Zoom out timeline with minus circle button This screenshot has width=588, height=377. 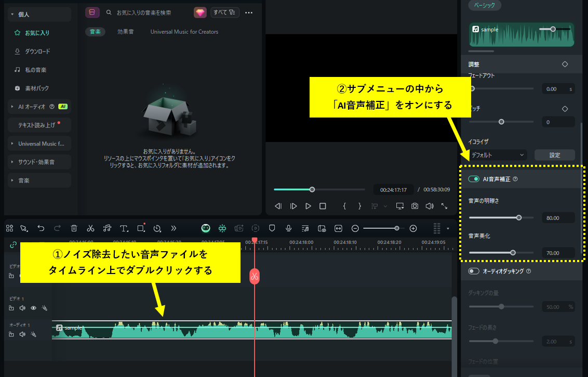tap(355, 228)
